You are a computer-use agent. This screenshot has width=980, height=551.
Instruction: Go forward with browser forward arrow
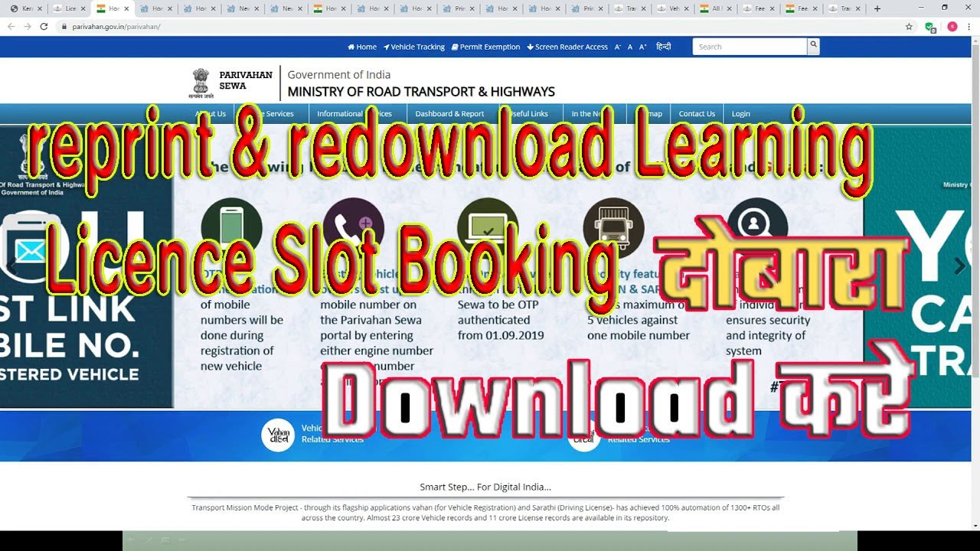click(x=28, y=26)
